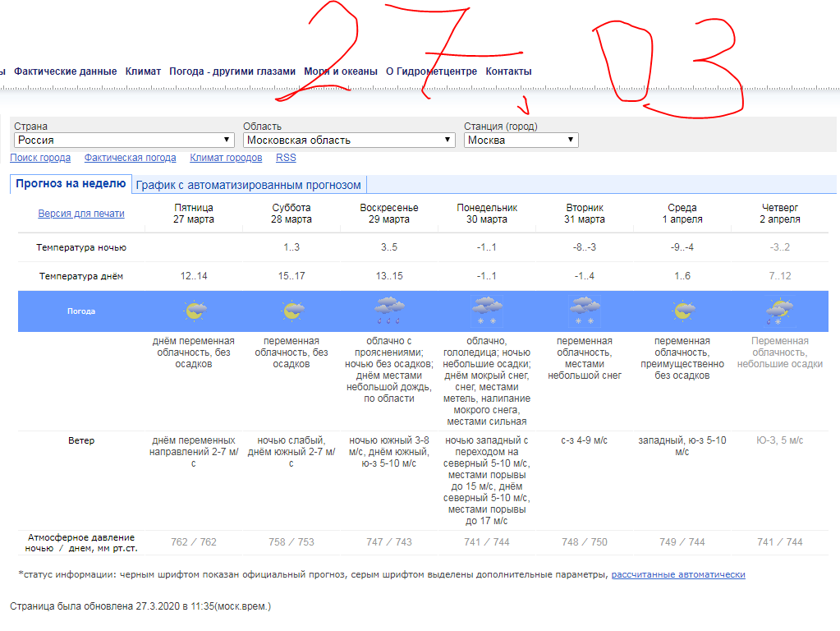Click day temperature value 12..14

[x=194, y=276]
